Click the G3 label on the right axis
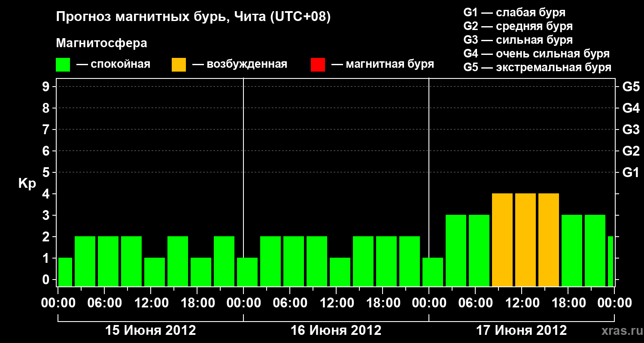 tap(631, 130)
